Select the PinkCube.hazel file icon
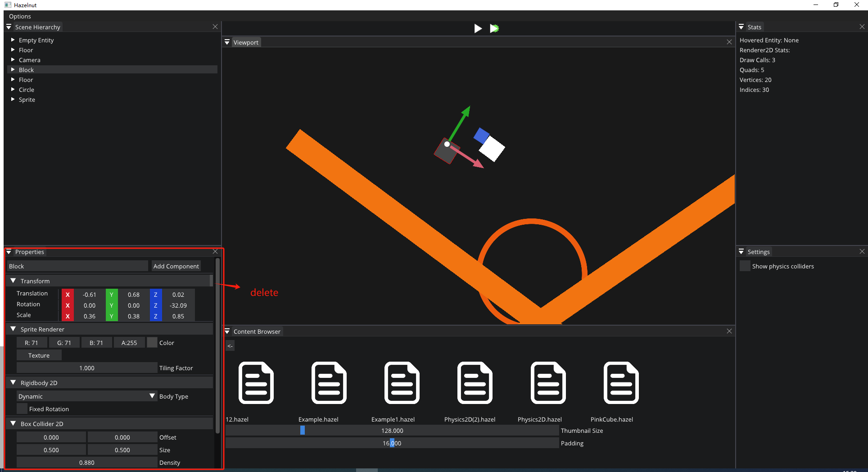Image resolution: width=868 pixels, height=472 pixels. click(621, 383)
